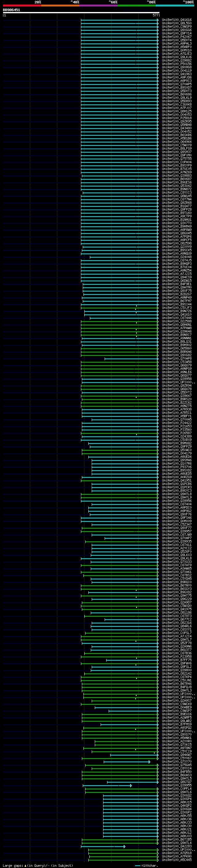Click hit UniRef100_Q70AP5
The width and height of the screenshot is (197, 868).
(x=177, y=84)
